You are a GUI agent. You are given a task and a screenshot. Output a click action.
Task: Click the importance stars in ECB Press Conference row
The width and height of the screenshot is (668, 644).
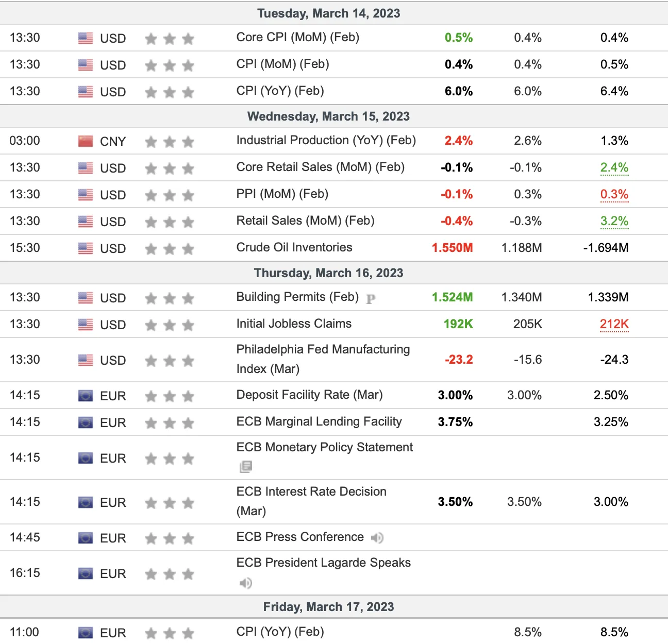click(x=170, y=538)
